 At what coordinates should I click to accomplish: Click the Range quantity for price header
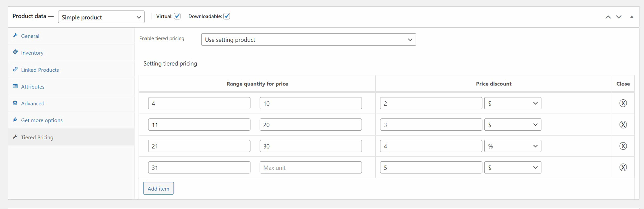tap(257, 84)
